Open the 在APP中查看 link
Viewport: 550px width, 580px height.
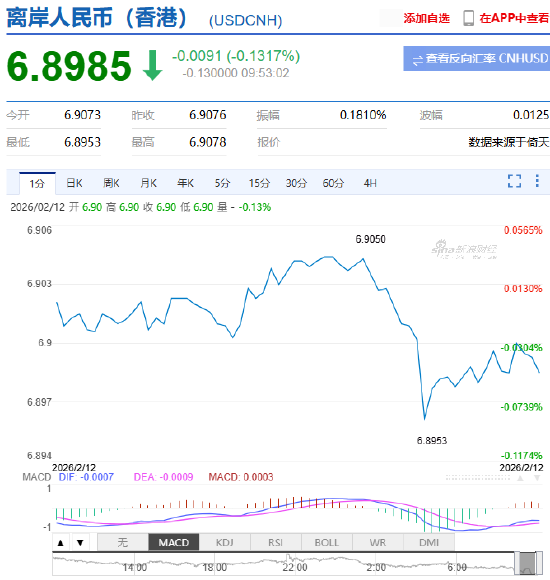(514, 18)
